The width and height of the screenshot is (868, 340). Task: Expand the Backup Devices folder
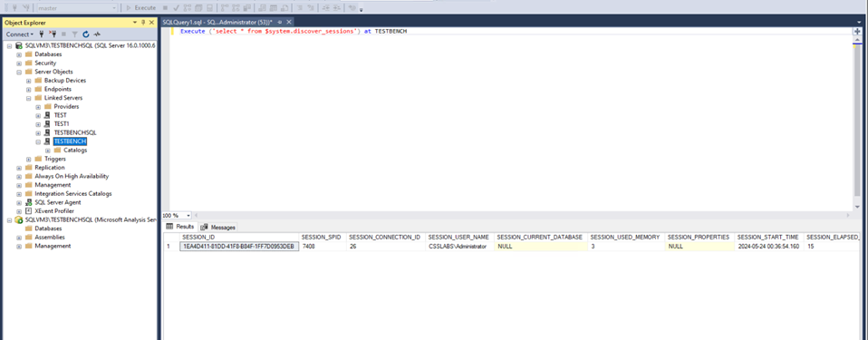pyautogui.click(x=29, y=81)
